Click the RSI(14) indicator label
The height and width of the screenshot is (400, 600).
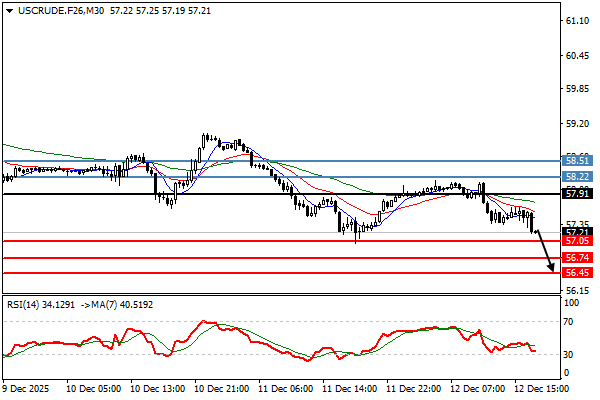coord(26,305)
